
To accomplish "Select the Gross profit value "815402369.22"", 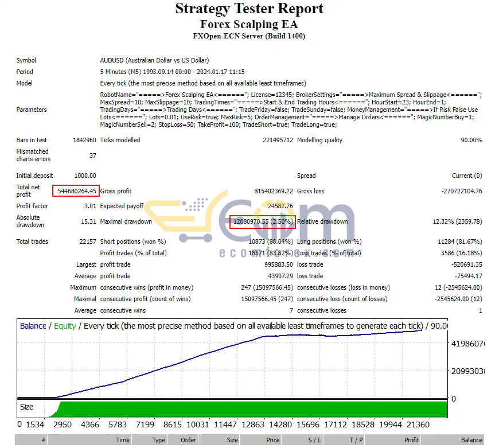I will (274, 191).
